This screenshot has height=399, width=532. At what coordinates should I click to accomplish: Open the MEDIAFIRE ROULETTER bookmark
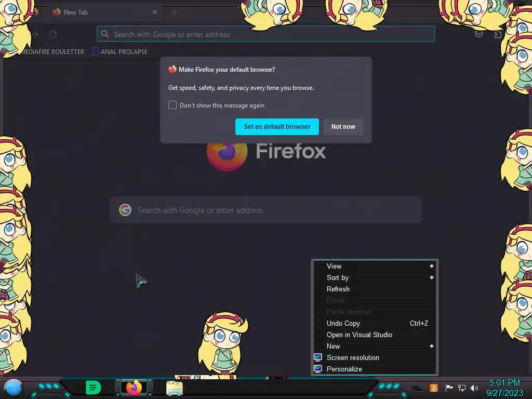[52, 51]
